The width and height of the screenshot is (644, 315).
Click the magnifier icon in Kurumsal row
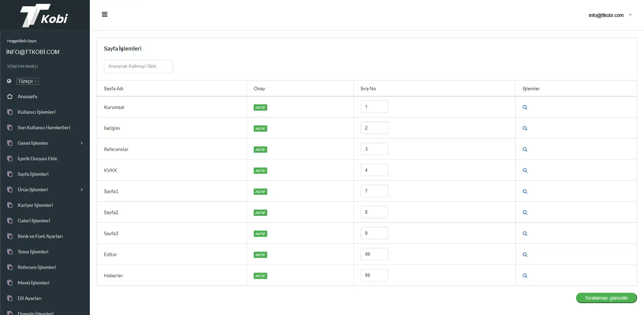tap(525, 107)
